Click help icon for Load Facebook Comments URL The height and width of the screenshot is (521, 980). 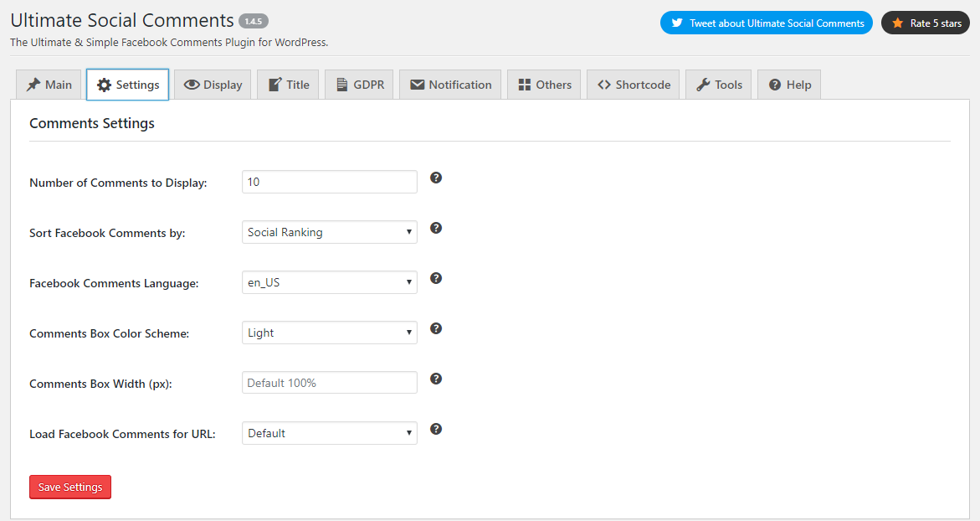pyautogui.click(x=436, y=429)
